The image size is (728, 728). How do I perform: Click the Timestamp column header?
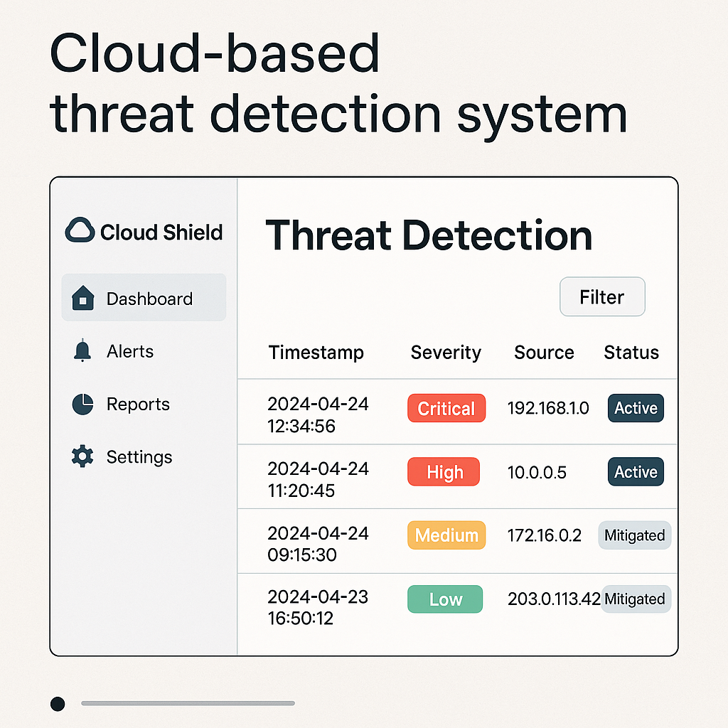tap(316, 353)
